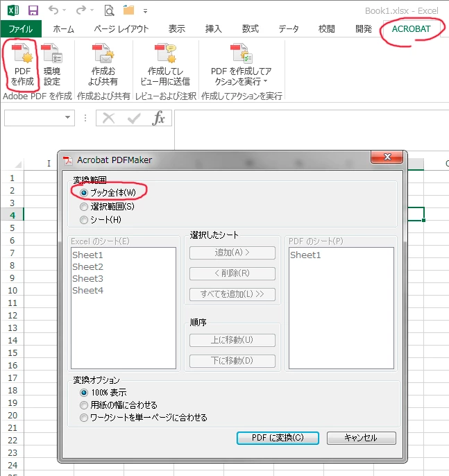Select row 10 header
Viewport: 449px width, 476px height.
(x=12, y=291)
